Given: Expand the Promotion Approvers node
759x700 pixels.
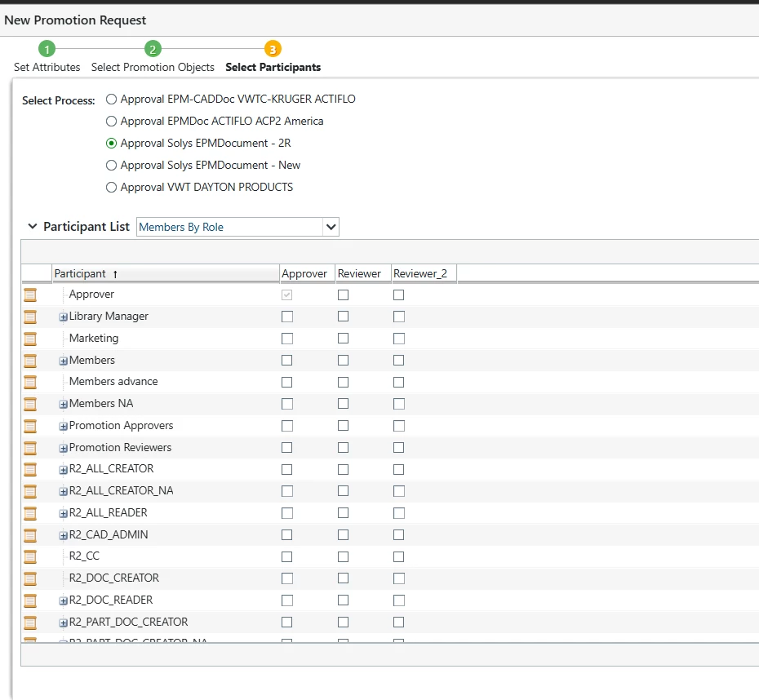Looking at the screenshot, I should (64, 426).
